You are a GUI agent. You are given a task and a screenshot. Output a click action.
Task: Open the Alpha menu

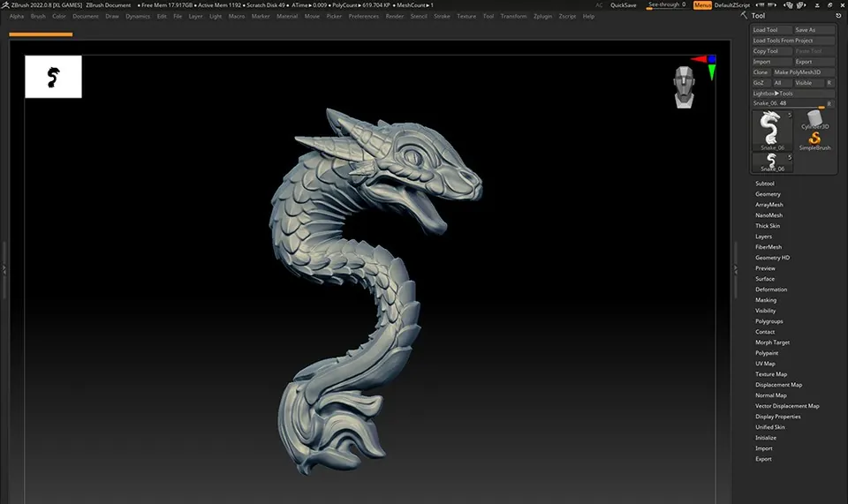(17, 16)
